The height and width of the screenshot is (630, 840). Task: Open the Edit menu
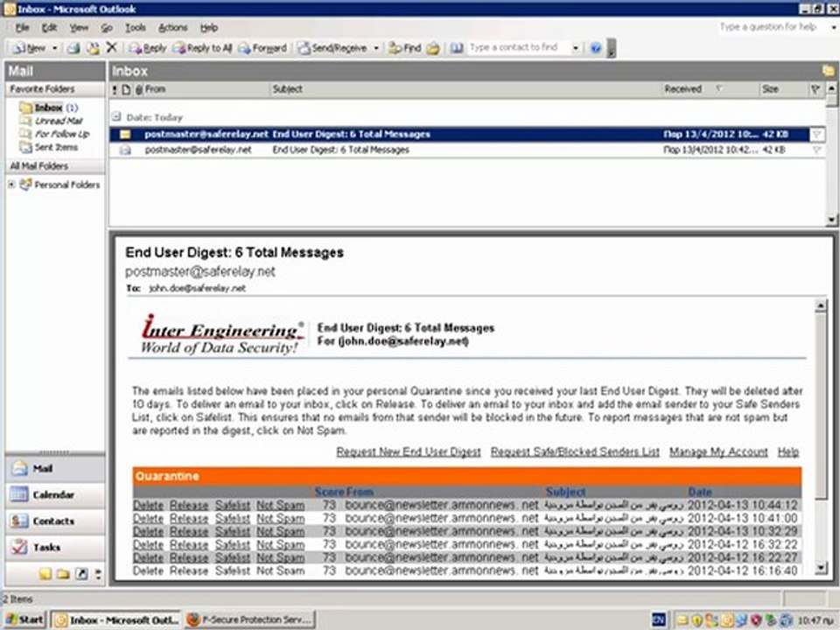pyautogui.click(x=49, y=28)
